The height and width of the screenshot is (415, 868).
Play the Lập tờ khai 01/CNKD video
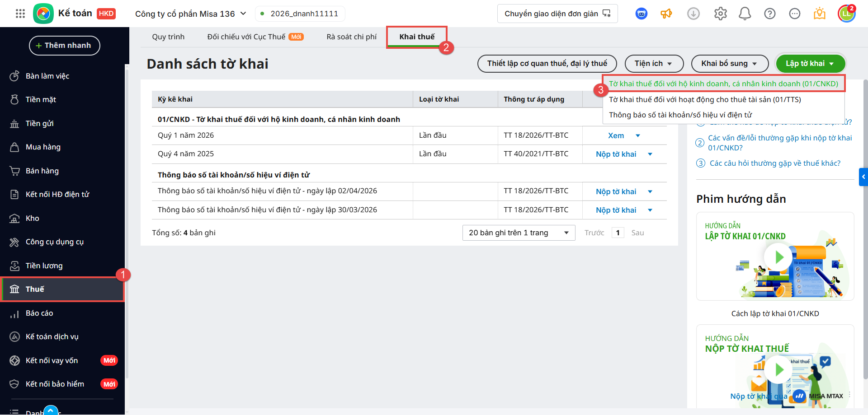click(778, 257)
